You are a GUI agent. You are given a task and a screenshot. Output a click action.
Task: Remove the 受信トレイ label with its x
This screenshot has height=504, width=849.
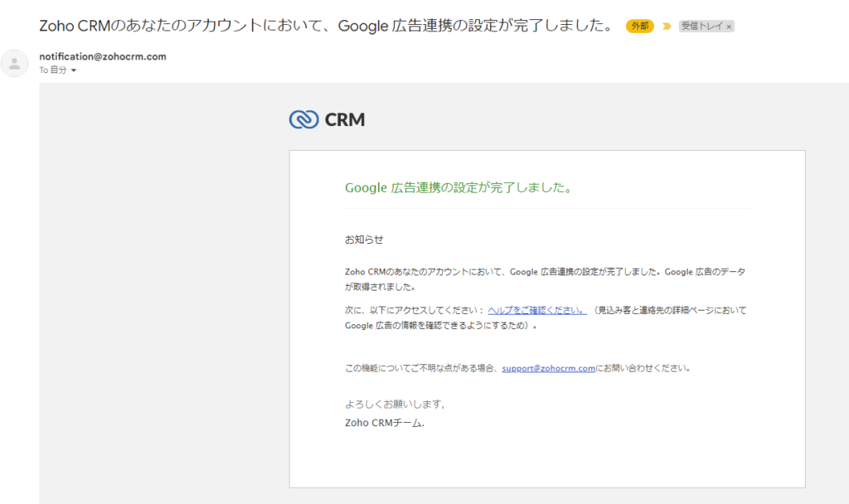(x=729, y=27)
